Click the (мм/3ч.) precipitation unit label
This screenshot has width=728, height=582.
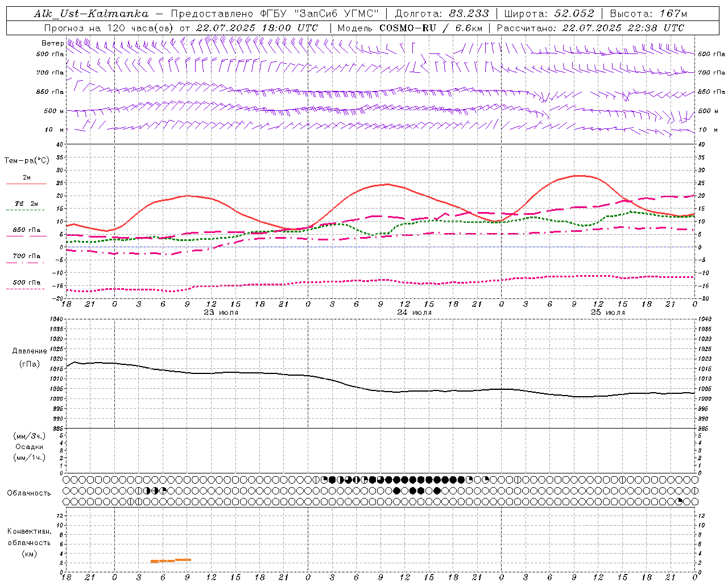click(30, 436)
